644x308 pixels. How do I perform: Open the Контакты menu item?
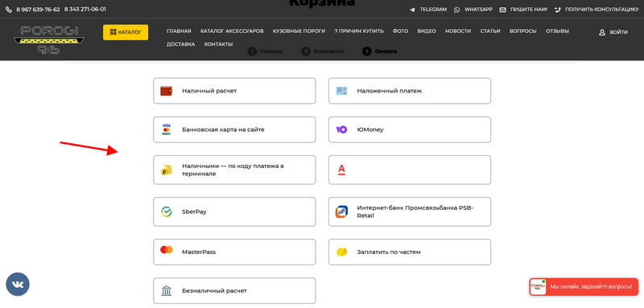(218, 44)
